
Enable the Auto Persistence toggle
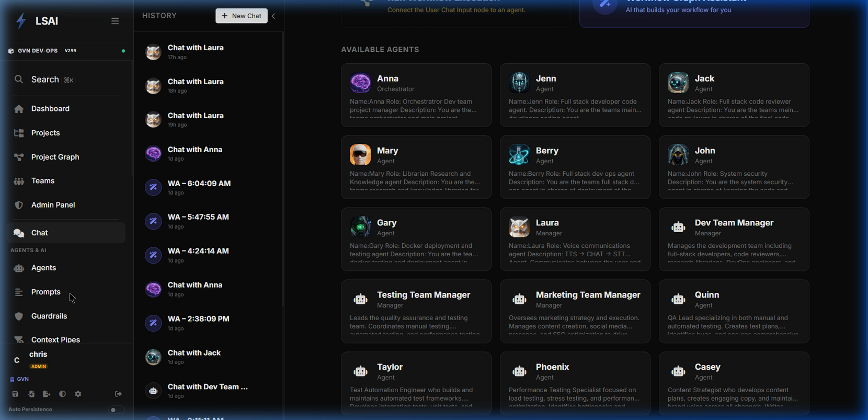coord(116,410)
